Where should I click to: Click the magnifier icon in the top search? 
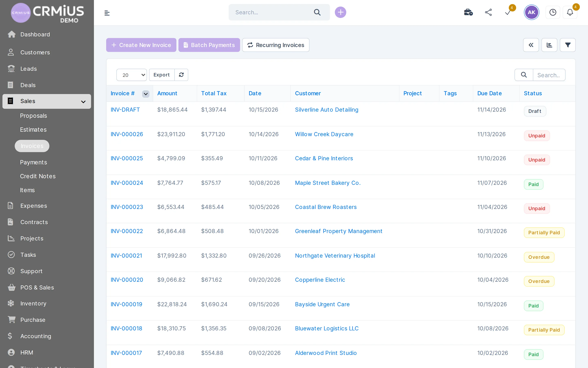pos(317,12)
